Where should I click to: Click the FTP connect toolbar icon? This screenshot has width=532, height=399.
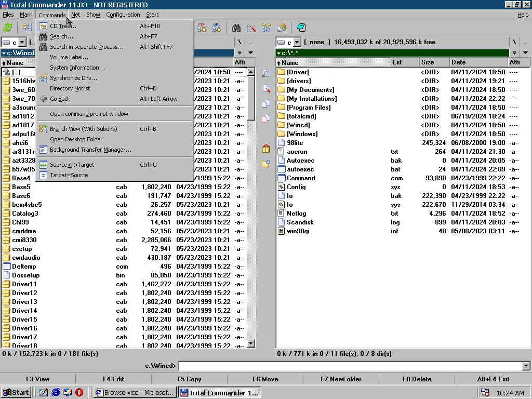tap(202, 28)
